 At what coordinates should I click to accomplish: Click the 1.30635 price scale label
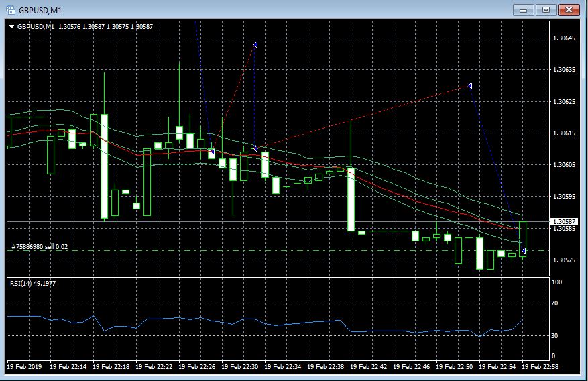click(564, 69)
